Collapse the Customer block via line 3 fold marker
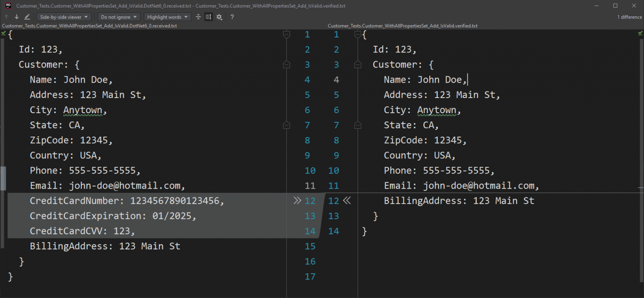Image resolution: width=644 pixels, height=298 pixels. [x=287, y=65]
